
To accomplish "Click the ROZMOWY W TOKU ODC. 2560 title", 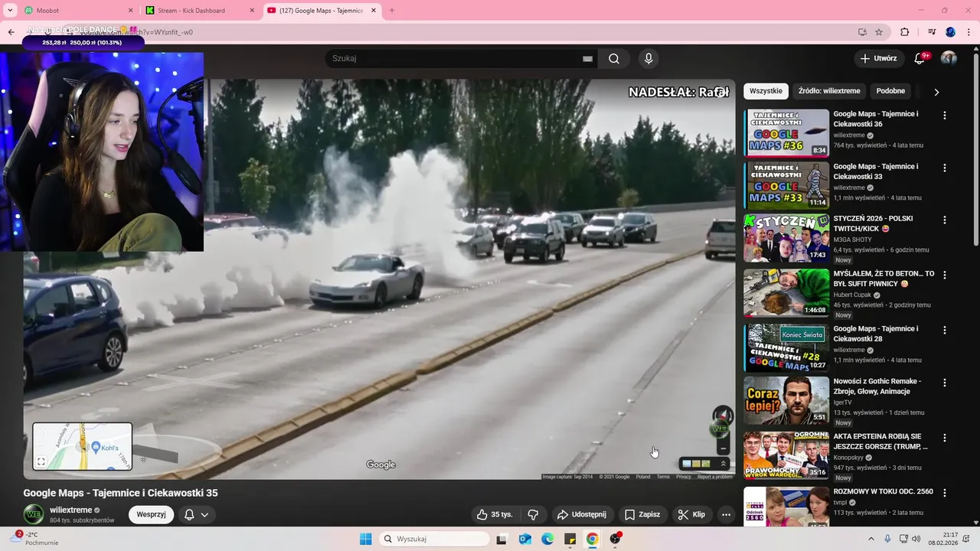I will pyautogui.click(x=883, y=491).
